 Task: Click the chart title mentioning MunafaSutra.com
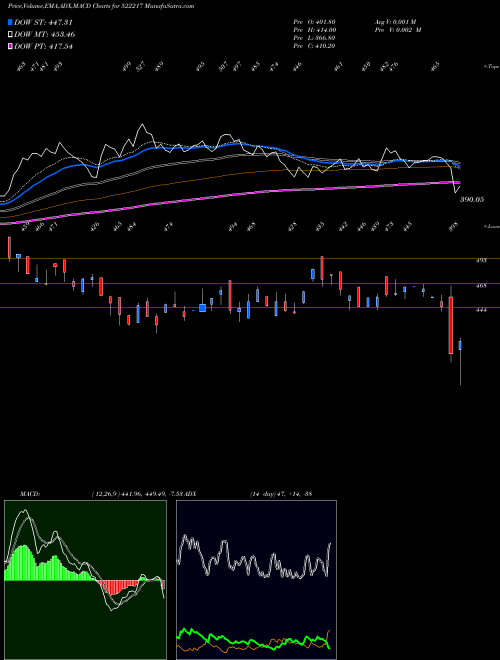tap(101, 6)
